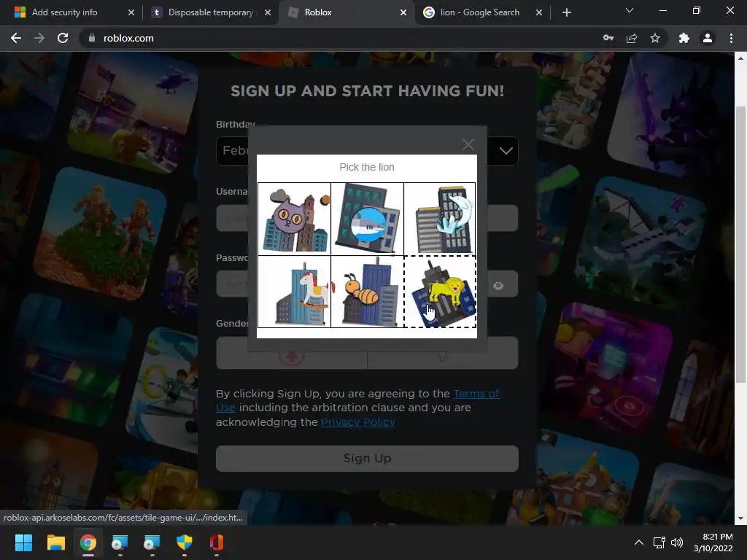Image resolution: width=747 pixels, height=560 pixels.
Task: Share this page via the share icon
Action: [632, 38]
